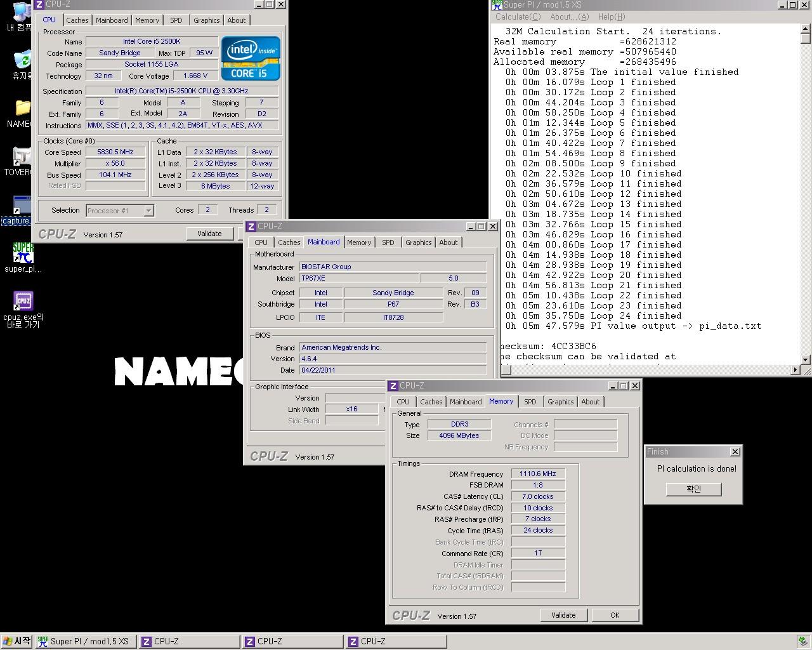Click the system tray icon

pos(802,641)
